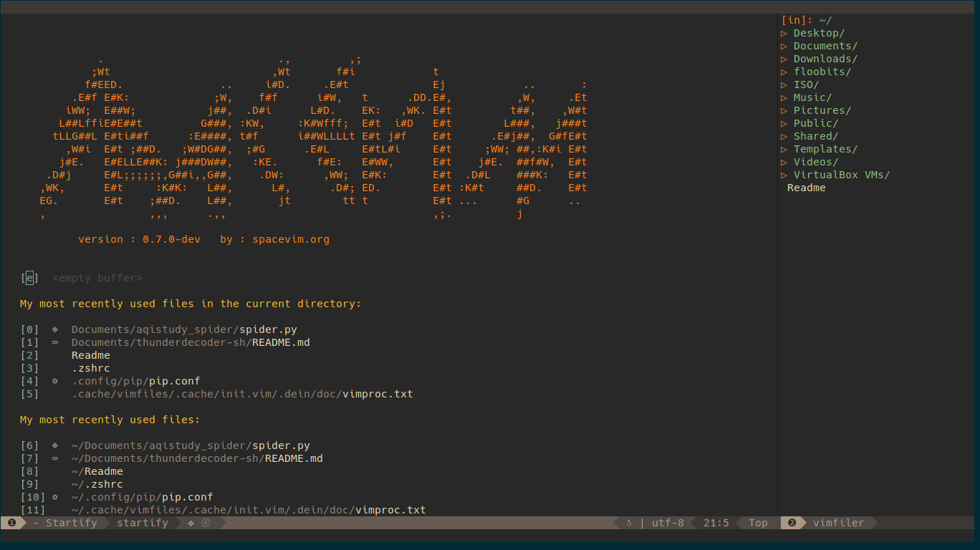Viewport: 980px width, 550px height.
Task: Click the [3] index bracket
Action: click(x=29, y=368)
